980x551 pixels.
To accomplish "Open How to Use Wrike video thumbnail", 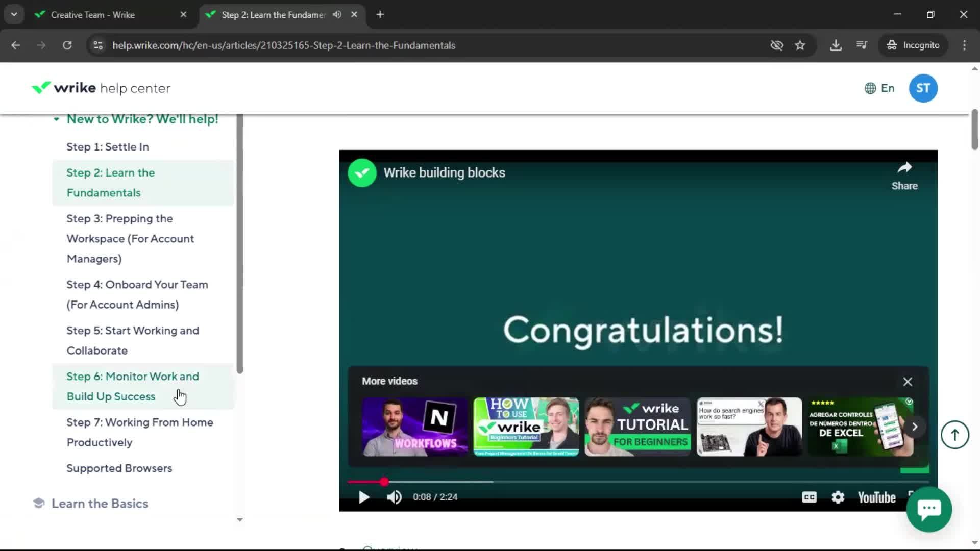I will 526,427.
